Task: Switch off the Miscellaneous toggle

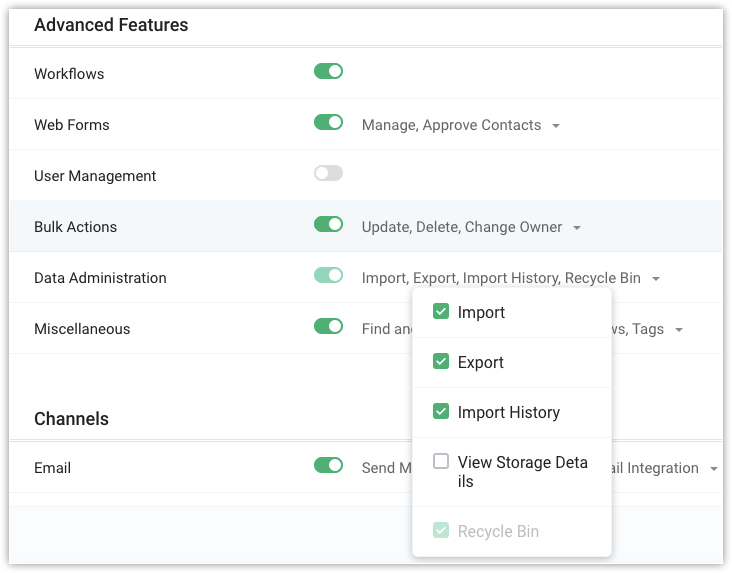Action: pyautogui.click(x=328, y=326)
